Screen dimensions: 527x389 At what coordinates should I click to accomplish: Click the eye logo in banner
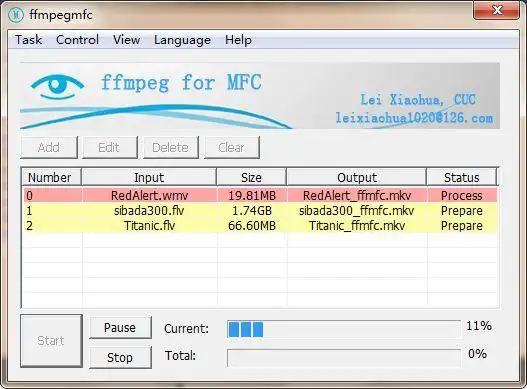click(x=57, y=86)
